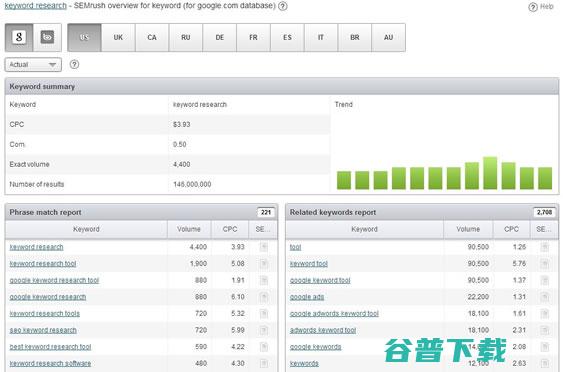Switch to the FR database tab

pos(253,37)
